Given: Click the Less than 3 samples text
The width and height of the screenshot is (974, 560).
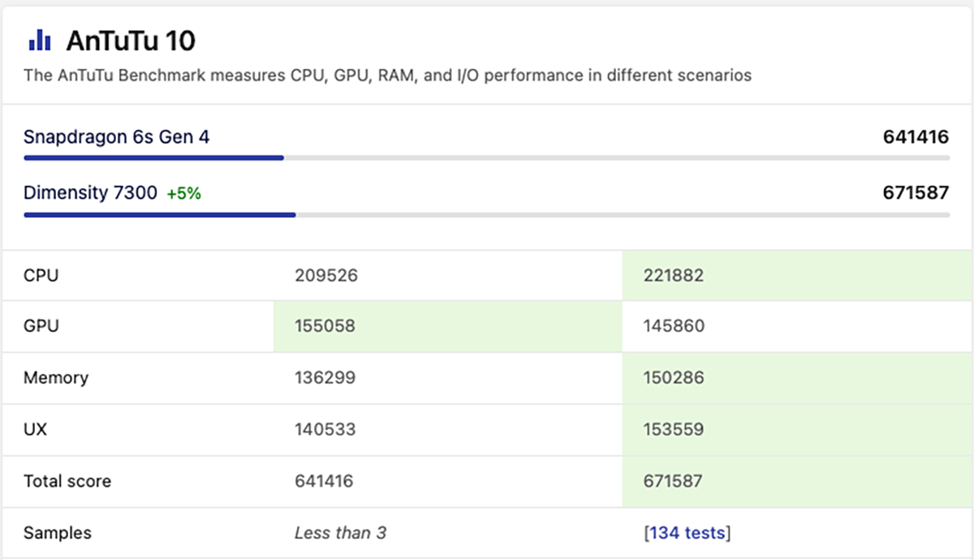Looking at the screenshot, I should [x=341, y=533].
